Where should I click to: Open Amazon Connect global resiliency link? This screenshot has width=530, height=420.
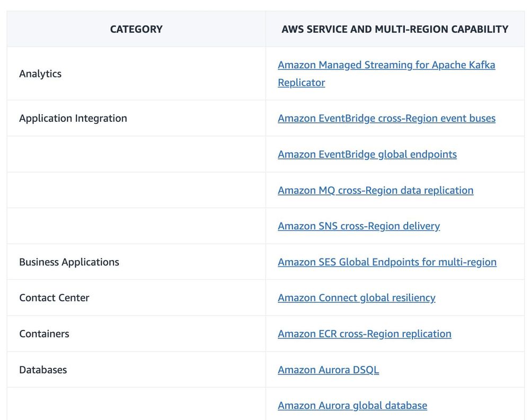(356, 298)
